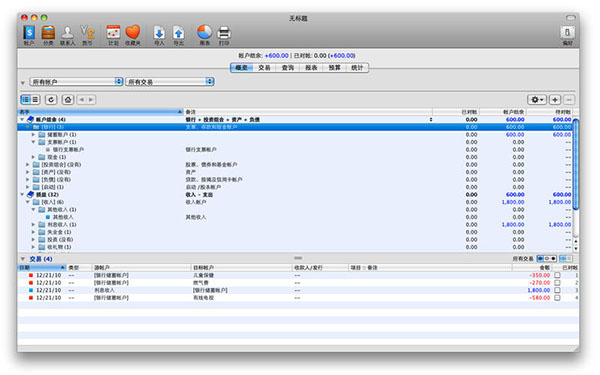Screen dimensions: 600x375
Task: Switch to the 交易 tab
Action: (264, 68)
